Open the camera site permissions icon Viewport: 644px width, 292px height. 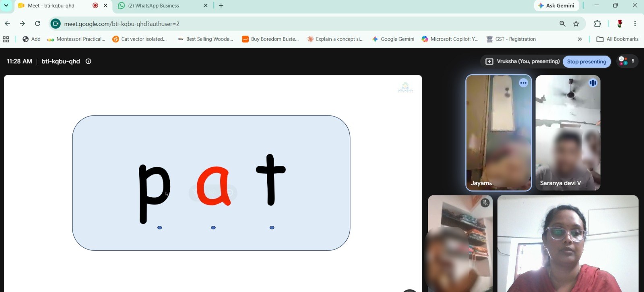56,24
